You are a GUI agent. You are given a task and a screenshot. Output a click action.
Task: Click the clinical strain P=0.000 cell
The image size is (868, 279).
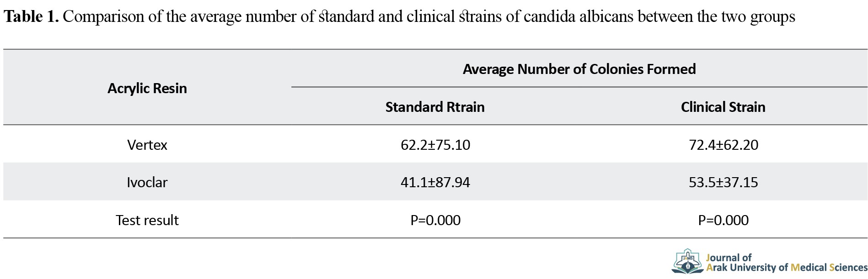[x=723, y=220]
